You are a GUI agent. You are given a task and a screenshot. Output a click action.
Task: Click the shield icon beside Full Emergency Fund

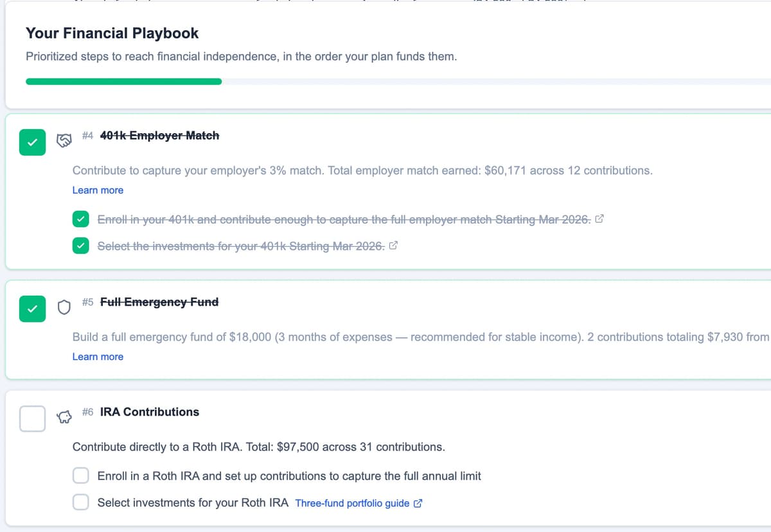point(64,307)
